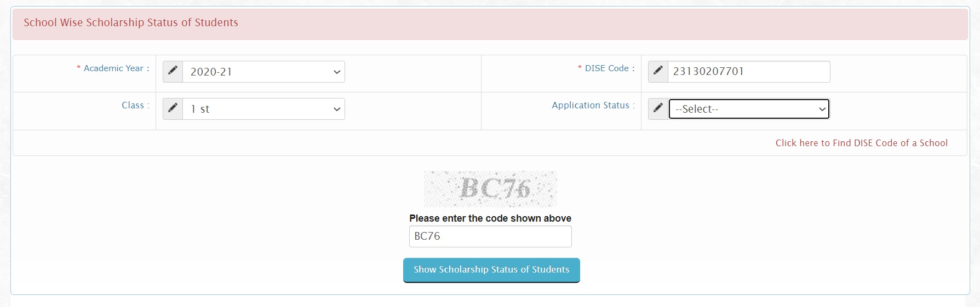This screenshot has height=307, width=980.
Task: Click the captcha code entry text box
Action: (x=490, y=236)
